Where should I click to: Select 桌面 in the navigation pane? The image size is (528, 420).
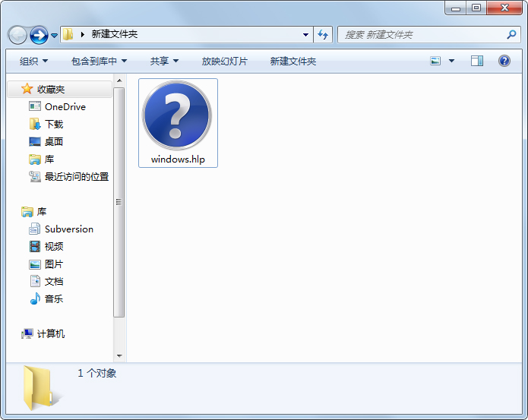point(54,141)
